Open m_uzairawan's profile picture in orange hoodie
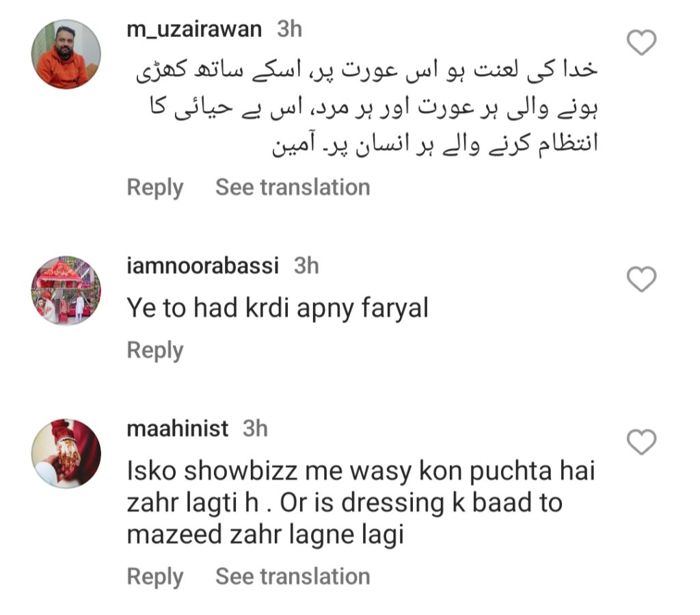The width and height of the screenshot is (700, 615). tap(66, 54)
